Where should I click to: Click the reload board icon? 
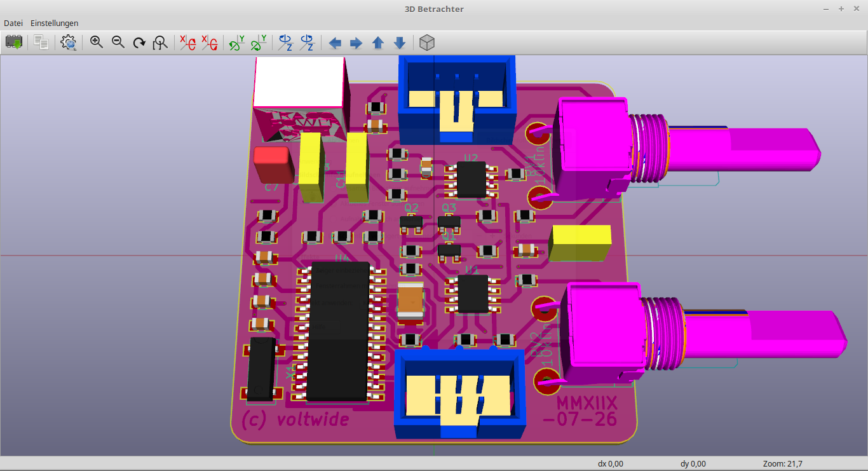14,43
